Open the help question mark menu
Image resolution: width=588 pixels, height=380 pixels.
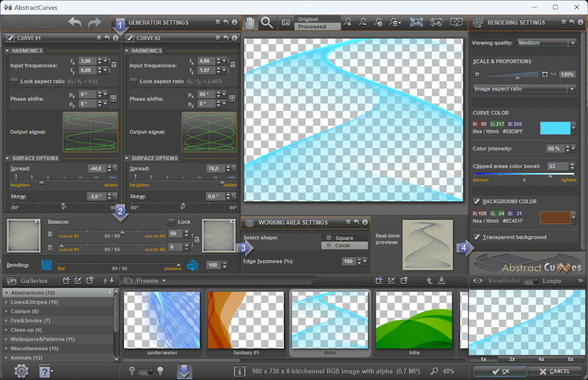tap(46, 371)
